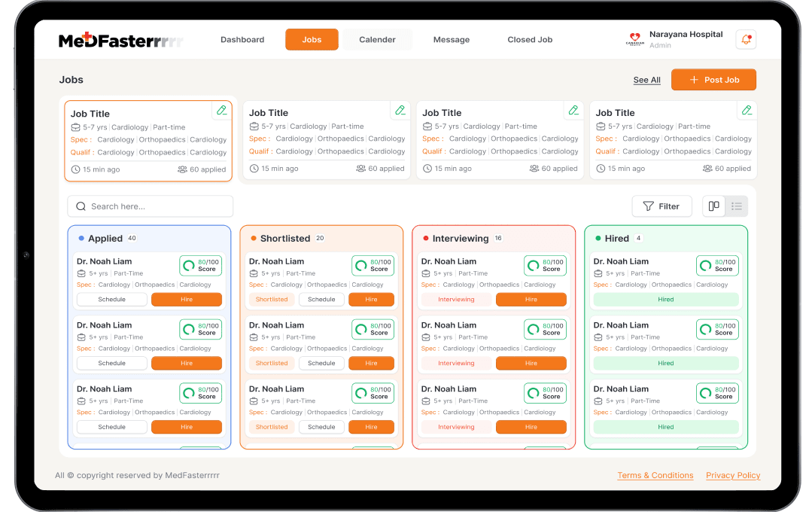
Task: Click edit pencil on second job card
Action: [x=400, y=110]
